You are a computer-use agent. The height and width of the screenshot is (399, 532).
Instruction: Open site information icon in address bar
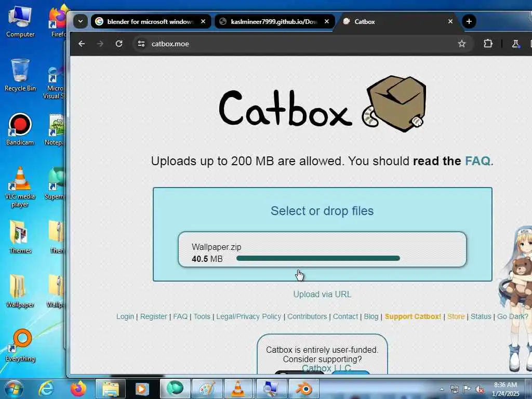point(141,44)
